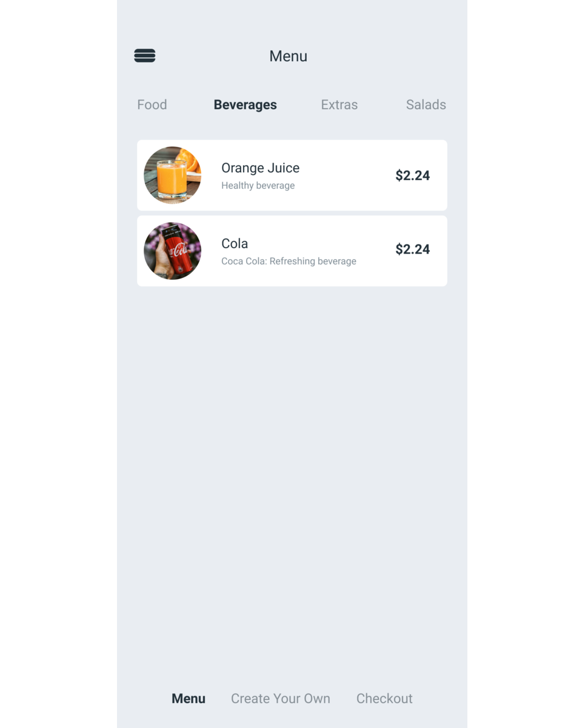This screenshot has width=585, height=728.
Task: Click the Coca Cola can thumbnail
Action: 173,251
